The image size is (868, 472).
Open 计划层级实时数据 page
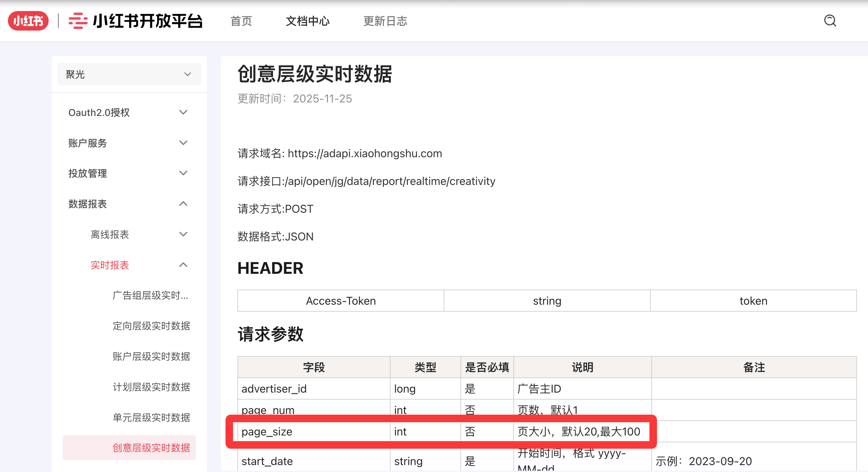151,387
